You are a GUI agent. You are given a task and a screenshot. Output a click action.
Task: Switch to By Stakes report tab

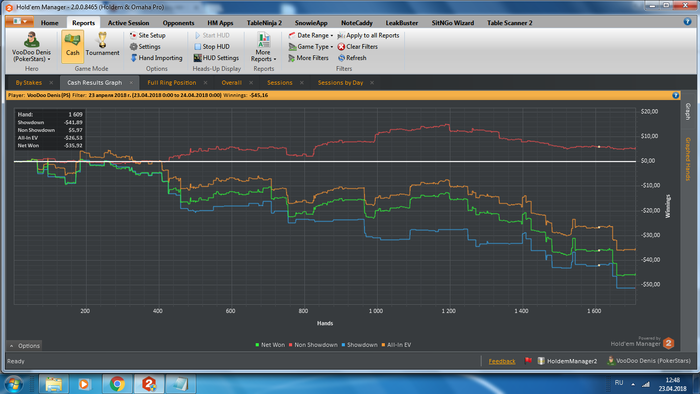coord(29,83)
